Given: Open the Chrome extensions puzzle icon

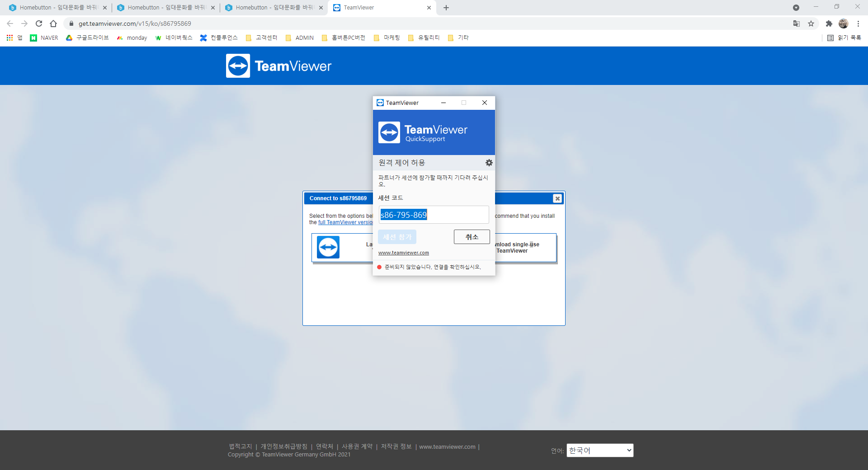Looking at the screenshot, I should click(x=829, y=23).
